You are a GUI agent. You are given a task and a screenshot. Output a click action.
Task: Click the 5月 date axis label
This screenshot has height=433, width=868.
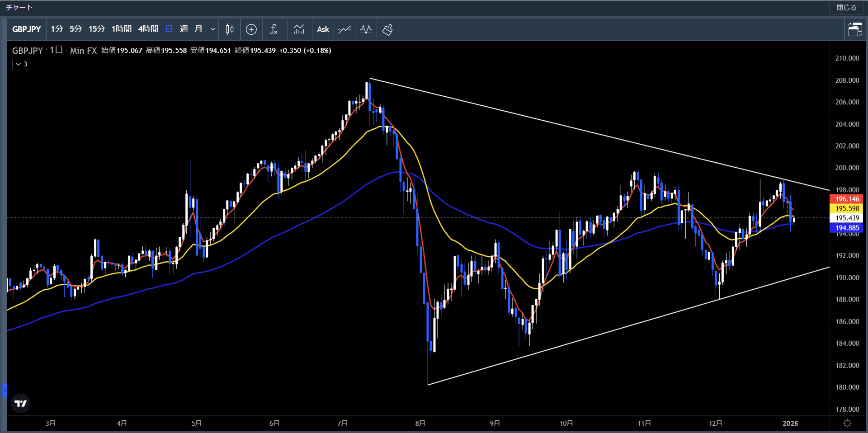pos(196,424)
